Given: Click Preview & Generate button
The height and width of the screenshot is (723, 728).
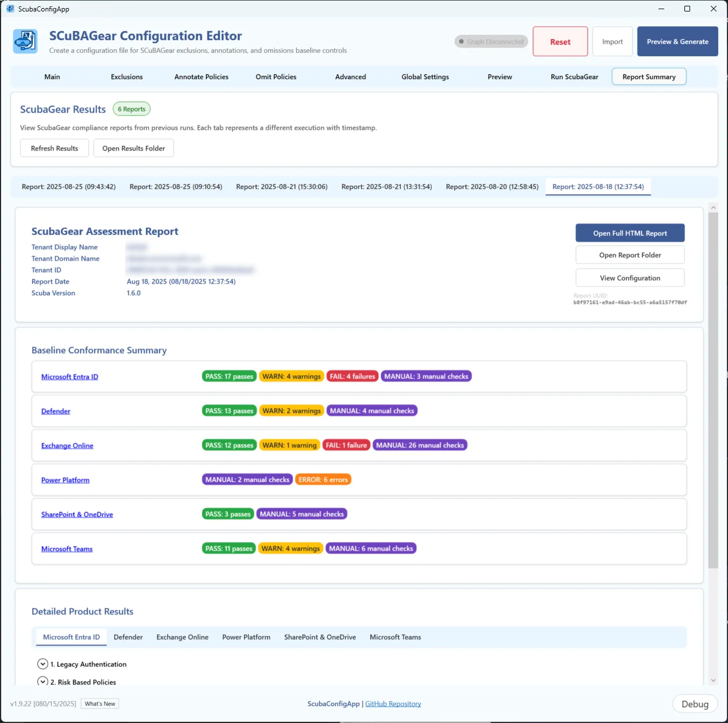Looking at the screenshot, I should coord(677,41).
